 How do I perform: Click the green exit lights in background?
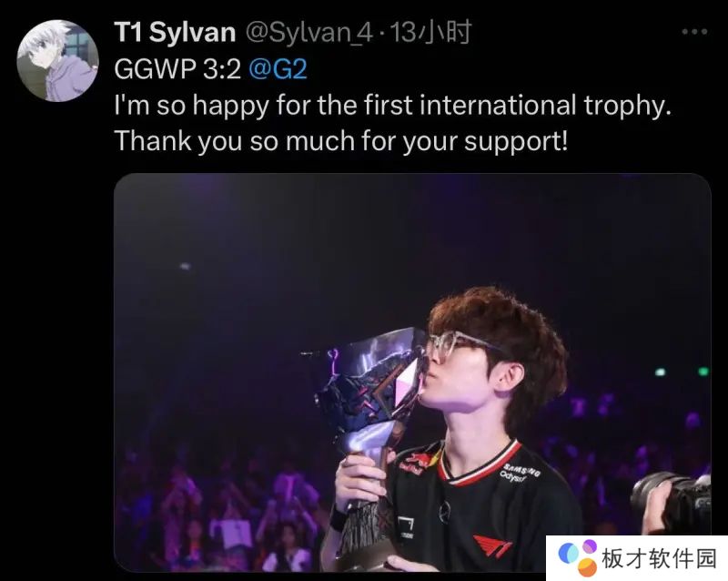[682, 371]
